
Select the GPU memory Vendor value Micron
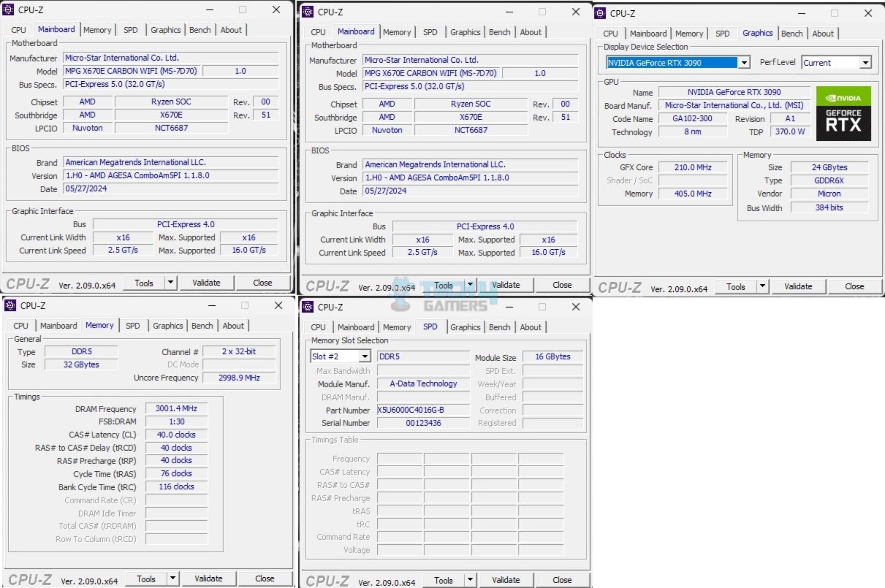(x=829, y=194)
